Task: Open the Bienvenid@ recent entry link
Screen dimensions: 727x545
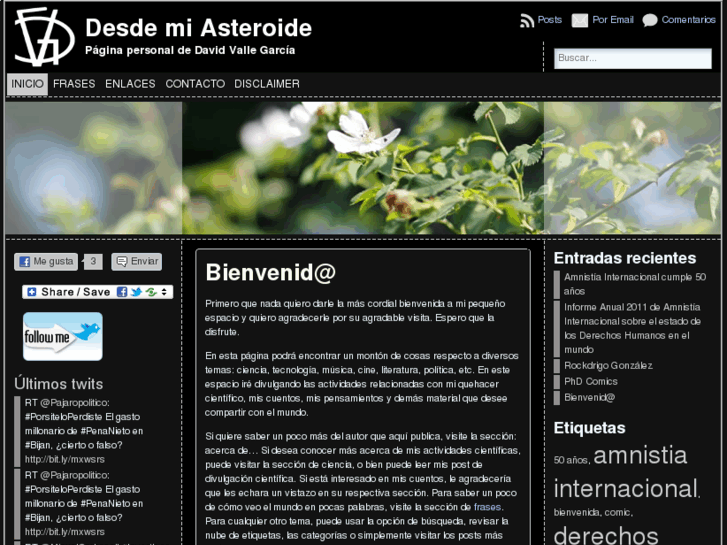Action: [589, 397]
